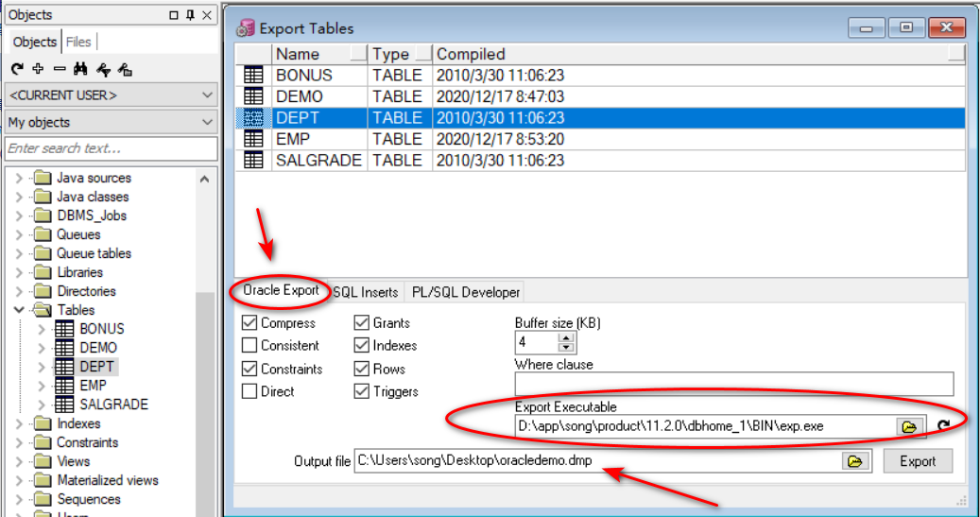
Task: Expand the EMP table node in tree
Action: click(x=42, y=386)
